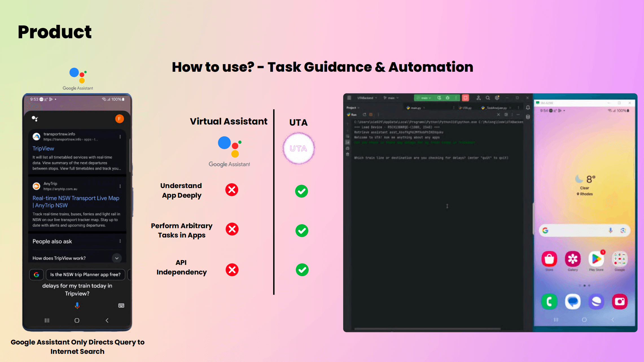Switch to keyboard input in Google Assistant
This screenshot has width=644, height=362.
(121, 305)
